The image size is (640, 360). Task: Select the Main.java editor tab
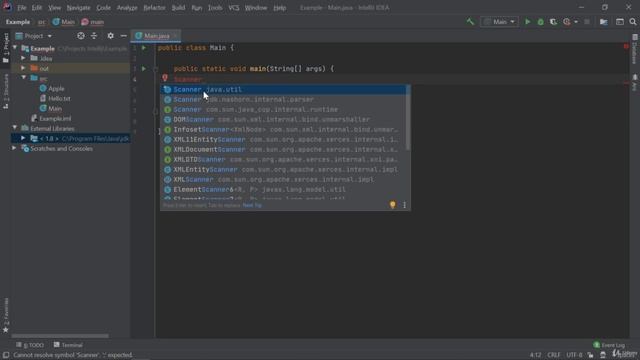pyautogui.click(x=157, y=36)
